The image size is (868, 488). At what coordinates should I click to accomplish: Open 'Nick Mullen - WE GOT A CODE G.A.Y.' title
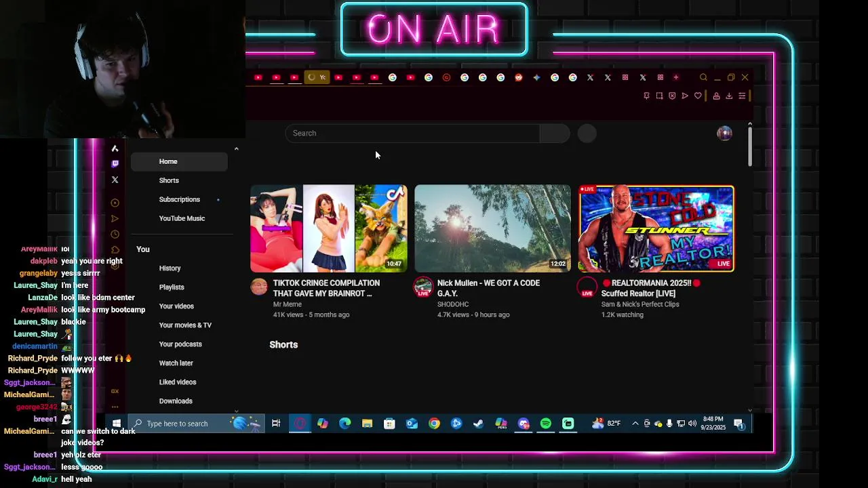pos(488,288)
